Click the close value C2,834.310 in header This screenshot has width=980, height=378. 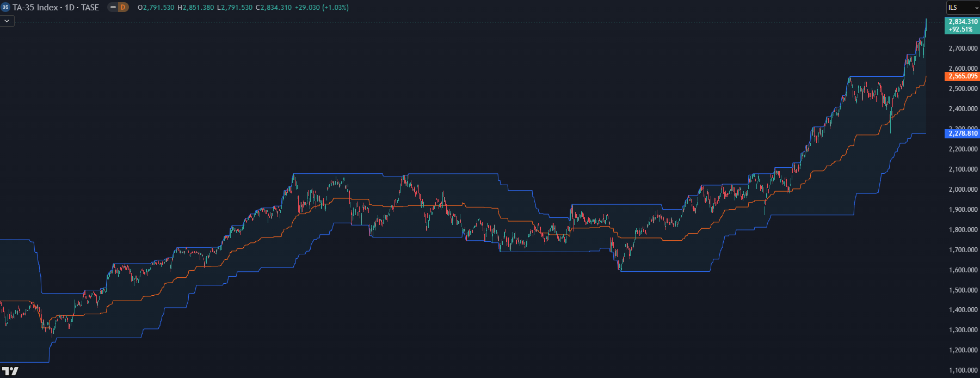(x=274, y=8)
